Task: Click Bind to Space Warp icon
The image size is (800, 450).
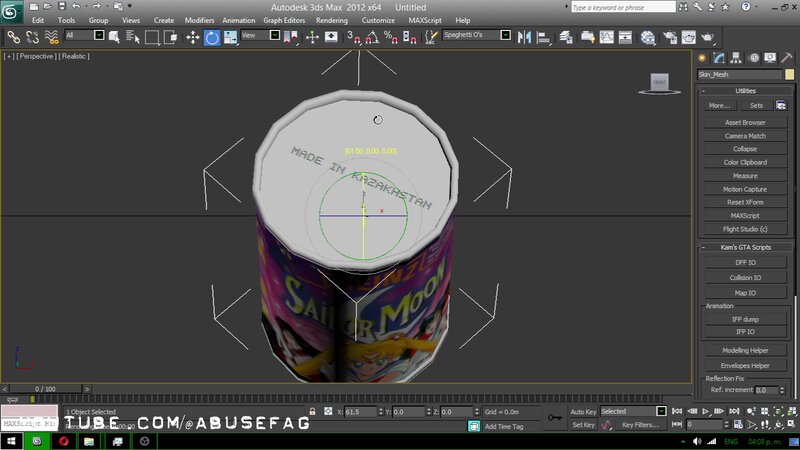Action: coord(52,37)
